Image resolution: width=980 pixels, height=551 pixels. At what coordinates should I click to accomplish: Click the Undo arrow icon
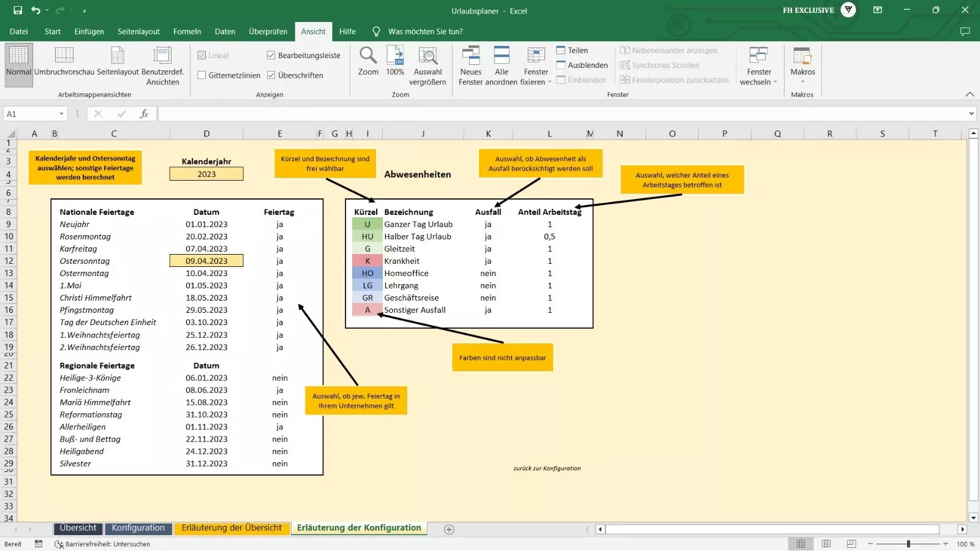[36, 10]
